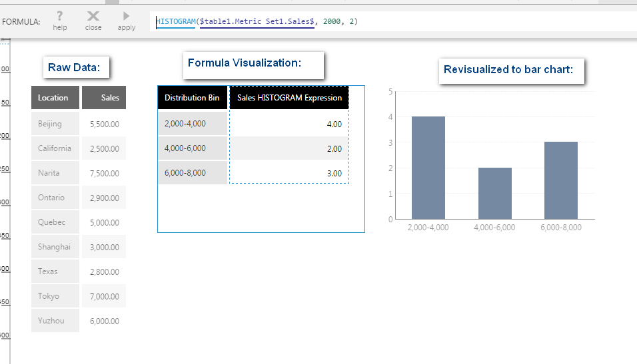Click the formula help question mark icon
The width and height of the screenshot is (637, 364).
(x=60, y=16)
